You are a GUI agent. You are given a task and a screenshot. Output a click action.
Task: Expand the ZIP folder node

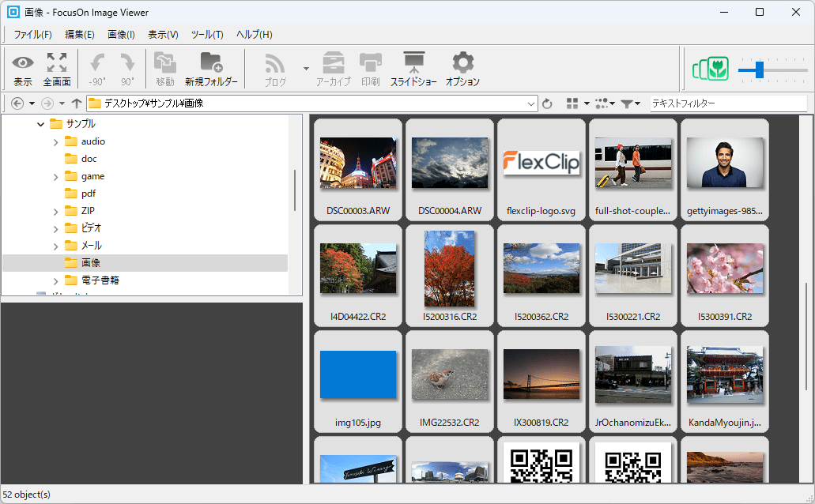(x=55, y=212)
